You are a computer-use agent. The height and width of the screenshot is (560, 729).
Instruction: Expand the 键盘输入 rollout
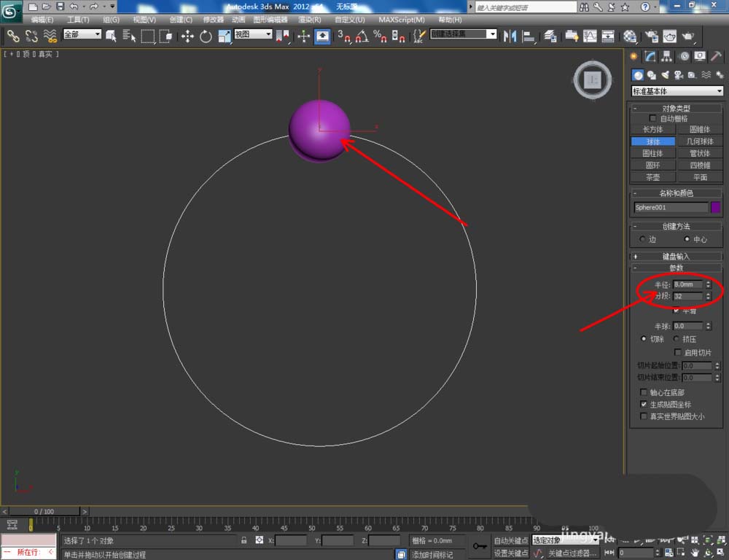tap(677, 256)
